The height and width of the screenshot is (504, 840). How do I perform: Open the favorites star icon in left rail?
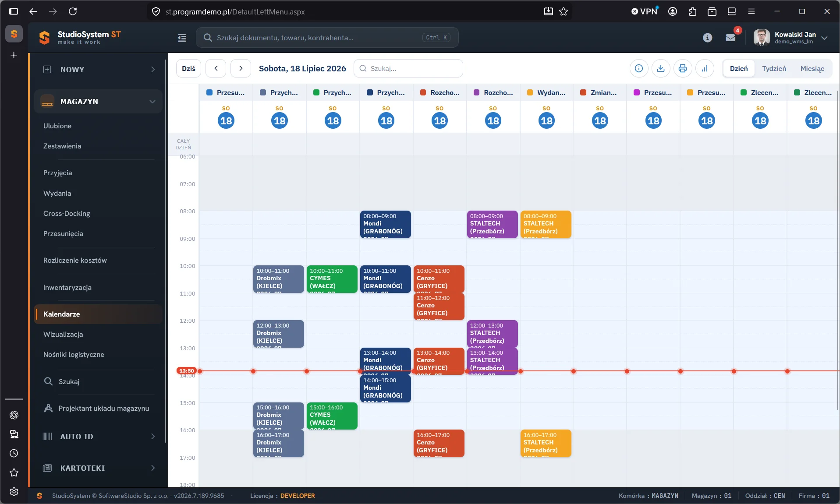coord(14,472)
